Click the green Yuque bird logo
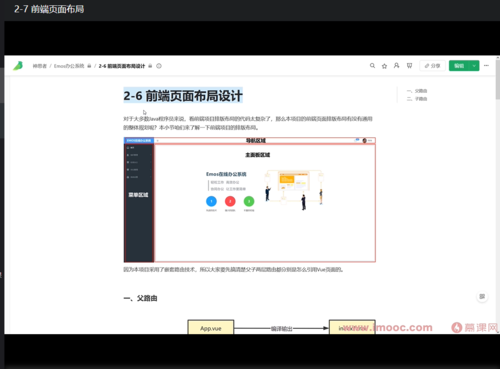The image size is (500, 369). coord(18,66)
